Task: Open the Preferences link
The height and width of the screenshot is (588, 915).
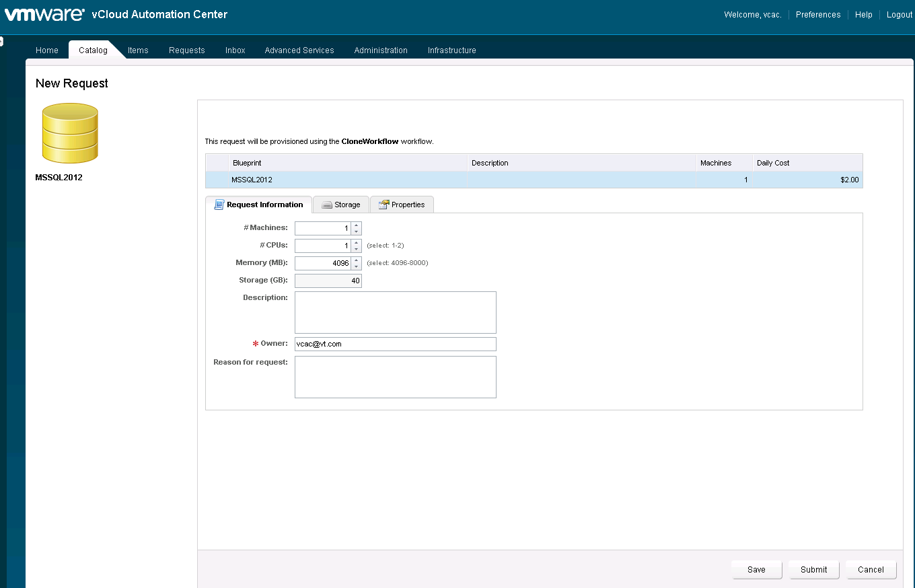Action: pos(818,15)
